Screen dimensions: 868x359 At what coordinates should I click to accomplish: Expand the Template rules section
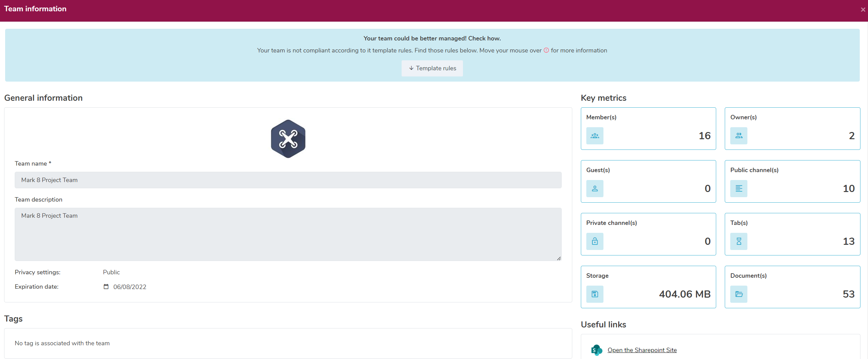[x=432, y=68]
